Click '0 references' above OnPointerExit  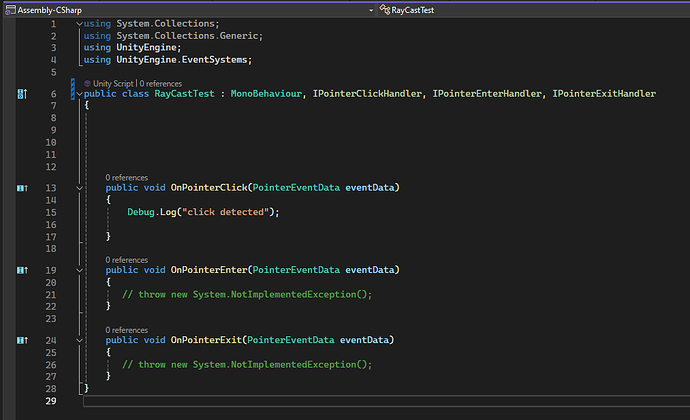pos(127,329)
